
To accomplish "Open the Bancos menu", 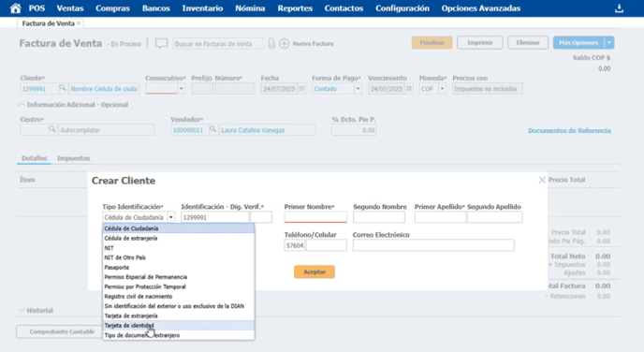I will [156, 8].
